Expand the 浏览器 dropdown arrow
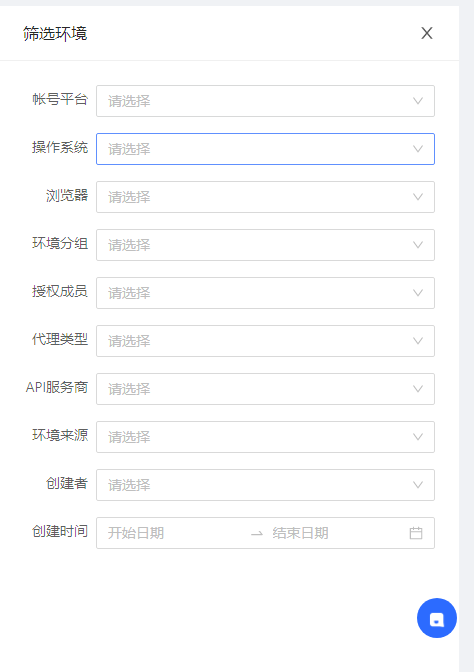 tap(418, 197)
